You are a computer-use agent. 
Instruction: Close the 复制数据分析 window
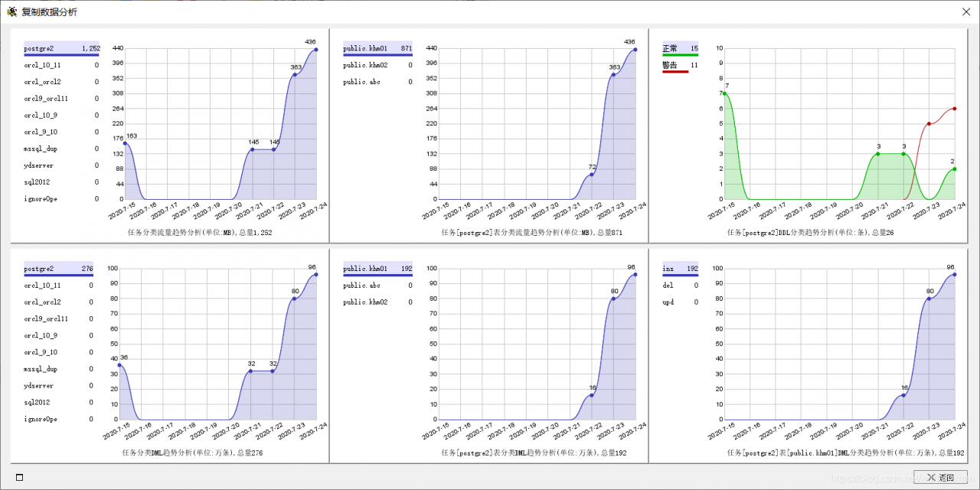tap(966, 11)
